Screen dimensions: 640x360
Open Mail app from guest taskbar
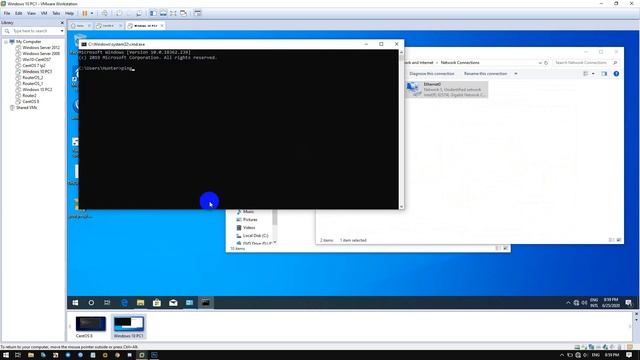tap(173, 303)
